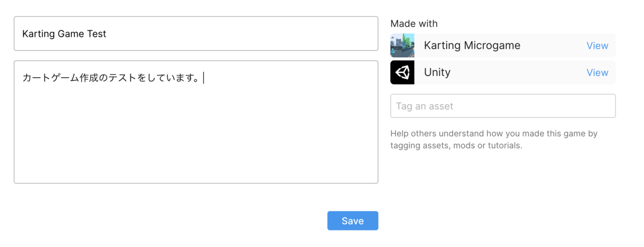
Task: Click the word Test in title field
Action: tap(97, 34)
